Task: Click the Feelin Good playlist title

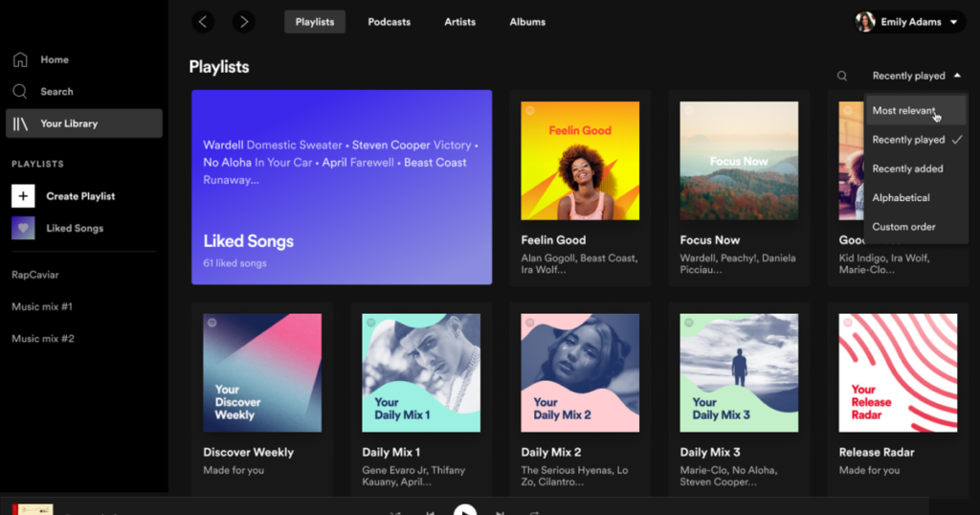Action: click(554, 240)
